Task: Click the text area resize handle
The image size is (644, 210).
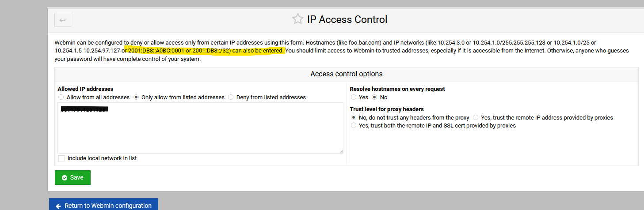Action: [341, 151]
